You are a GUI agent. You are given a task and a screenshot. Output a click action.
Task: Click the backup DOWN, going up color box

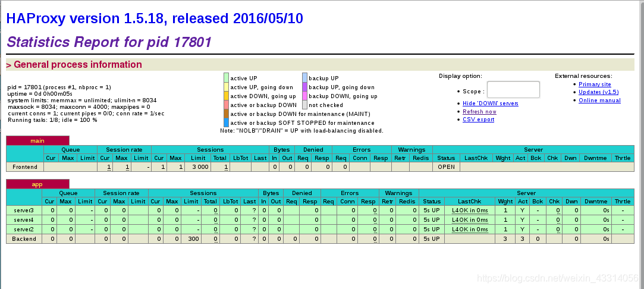pos(304,96)
